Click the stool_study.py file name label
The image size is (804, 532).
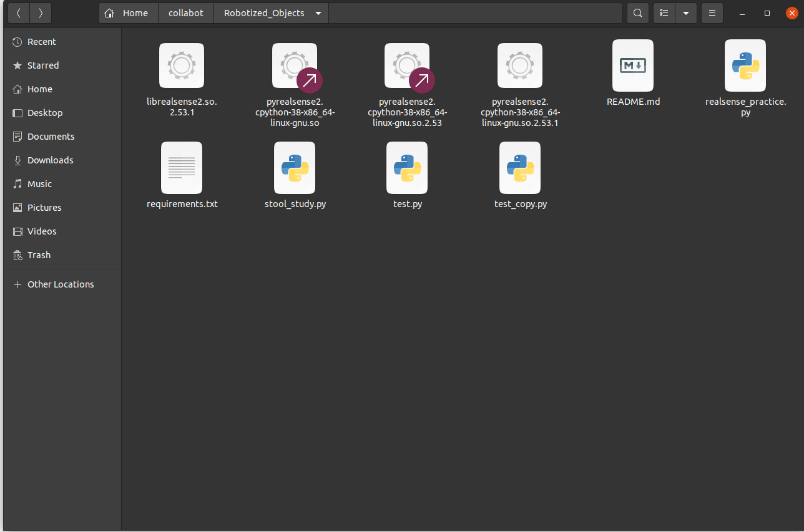(x=295, y=204)
